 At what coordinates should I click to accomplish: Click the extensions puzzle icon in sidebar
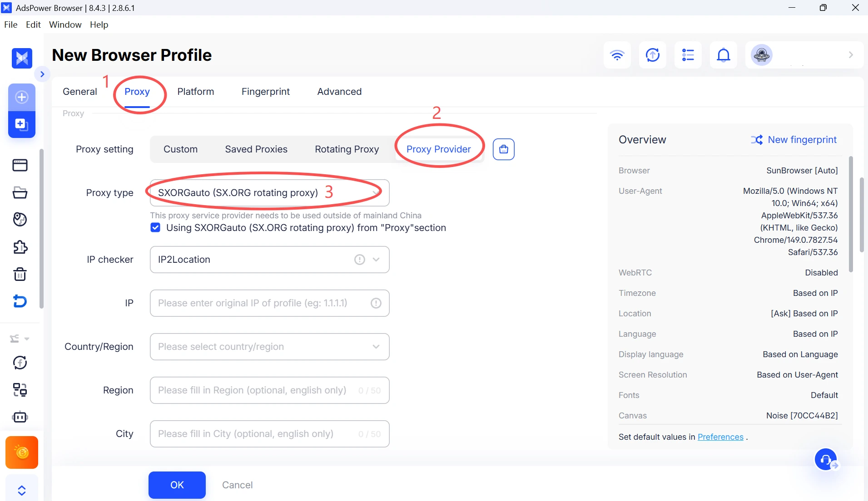pos(20,247)
